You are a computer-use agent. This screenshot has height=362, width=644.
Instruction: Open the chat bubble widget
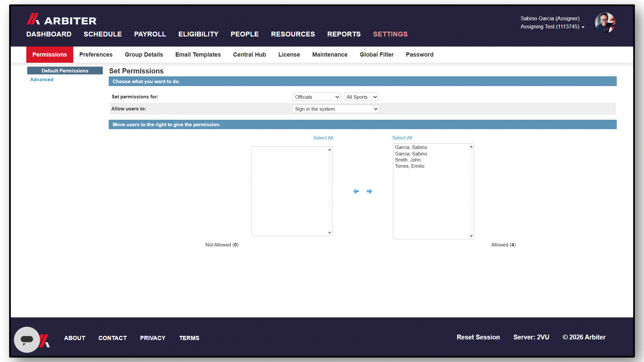pyautogui.click(x=27, y=340)
